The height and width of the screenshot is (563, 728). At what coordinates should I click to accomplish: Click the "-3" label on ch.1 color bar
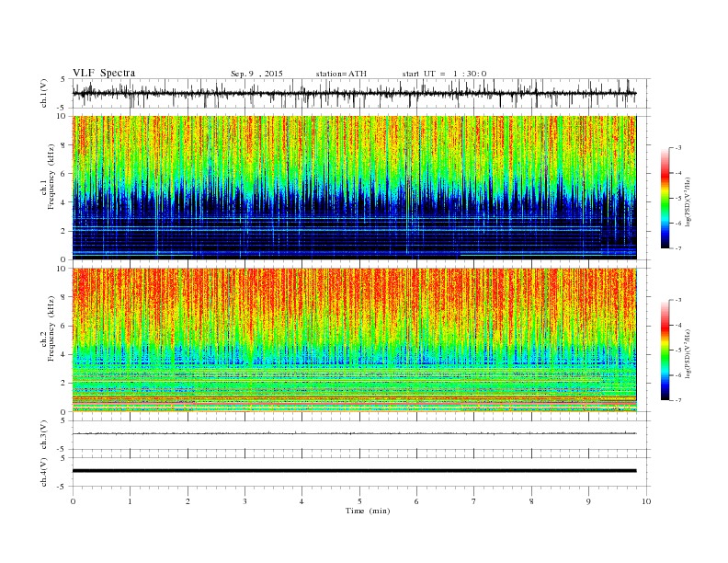pyautogui.click(x=677, y=148)
